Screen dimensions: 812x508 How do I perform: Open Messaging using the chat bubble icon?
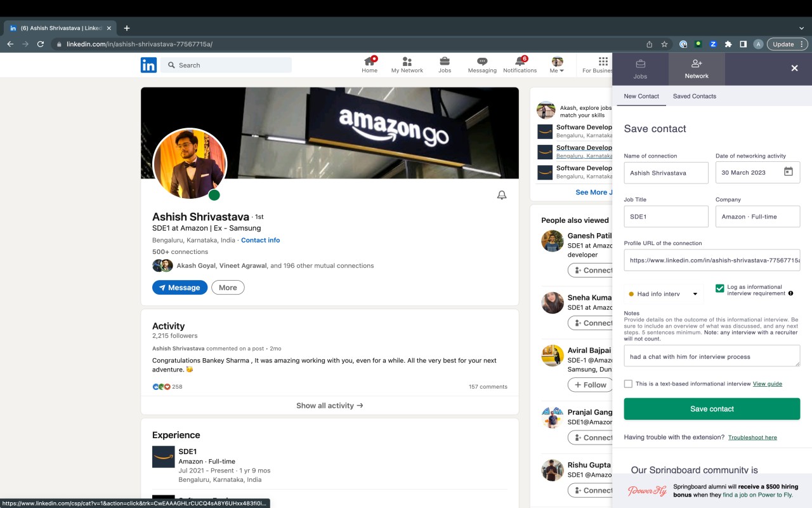pos(482,63)
